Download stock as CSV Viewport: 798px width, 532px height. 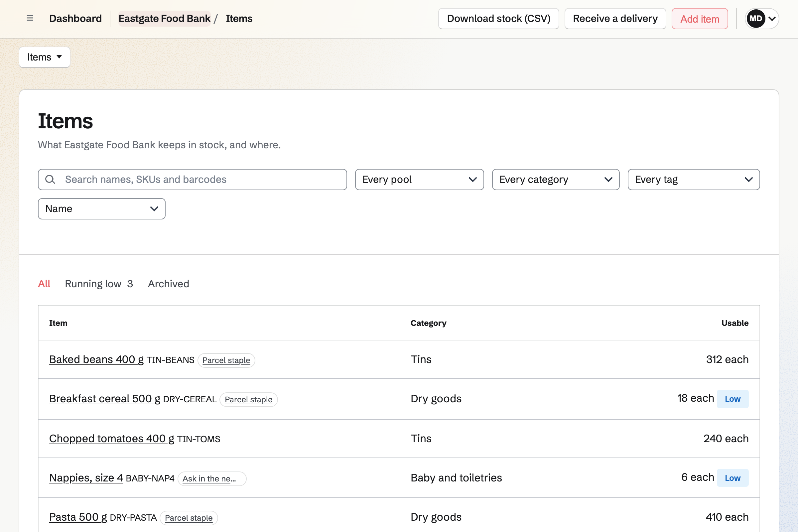pos(498,19)
